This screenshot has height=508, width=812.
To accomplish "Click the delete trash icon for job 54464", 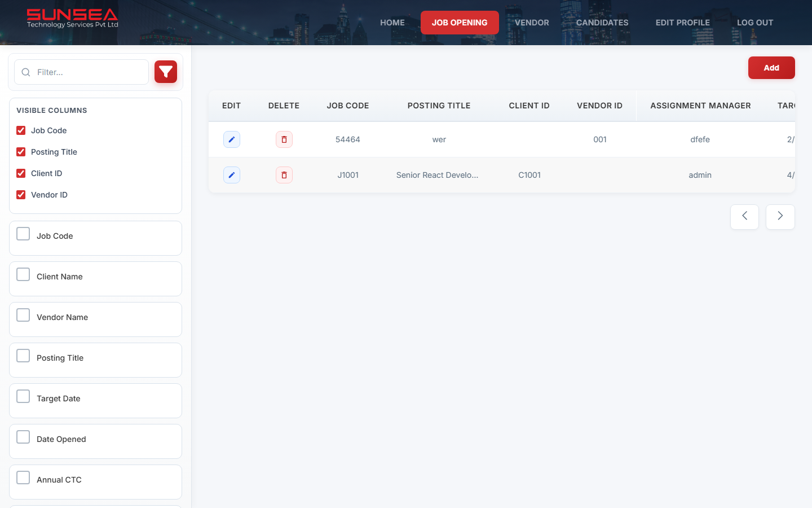I will [x=284, y=139].
